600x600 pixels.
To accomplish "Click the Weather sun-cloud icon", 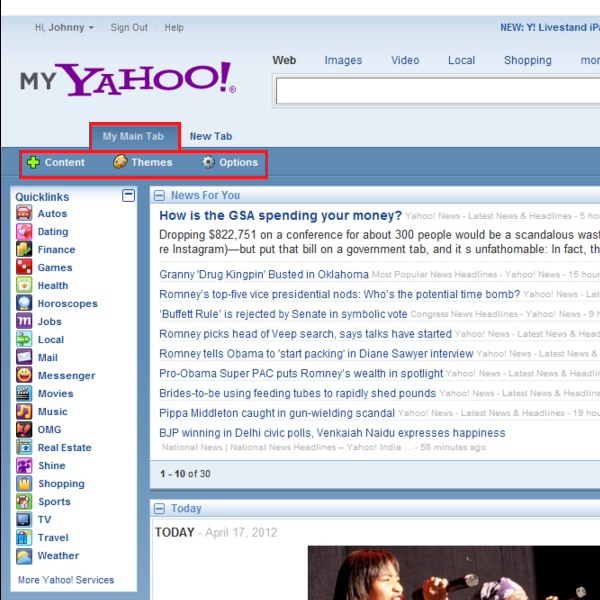I will click(24, 556).
